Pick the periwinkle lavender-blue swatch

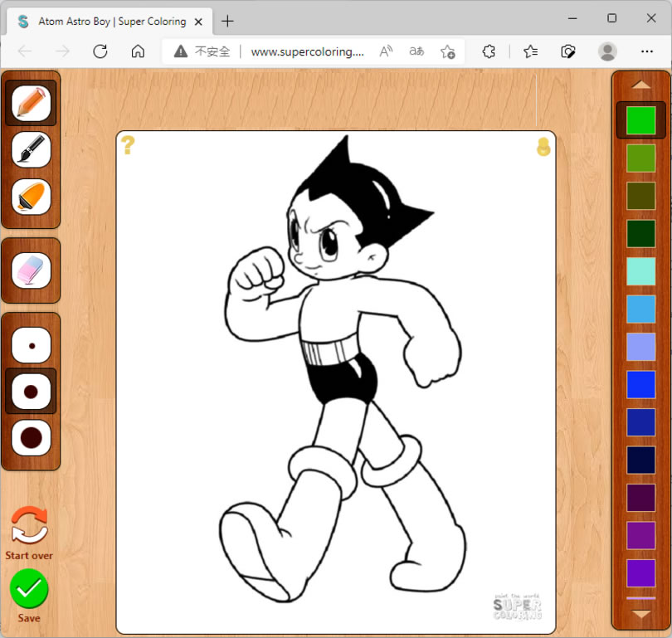[x=640, y=347]
